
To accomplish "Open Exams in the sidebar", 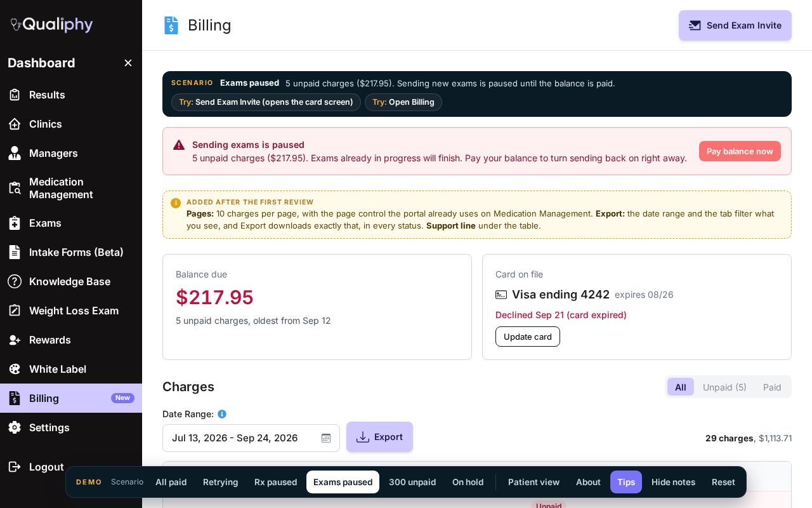I will 71,223.
